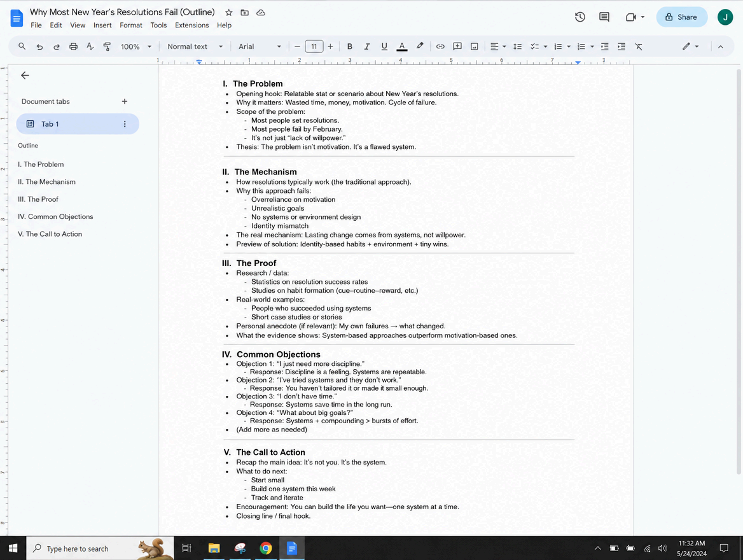743x560 pixels.
Task: Open the account avatar J
Action: click(725, 17)
